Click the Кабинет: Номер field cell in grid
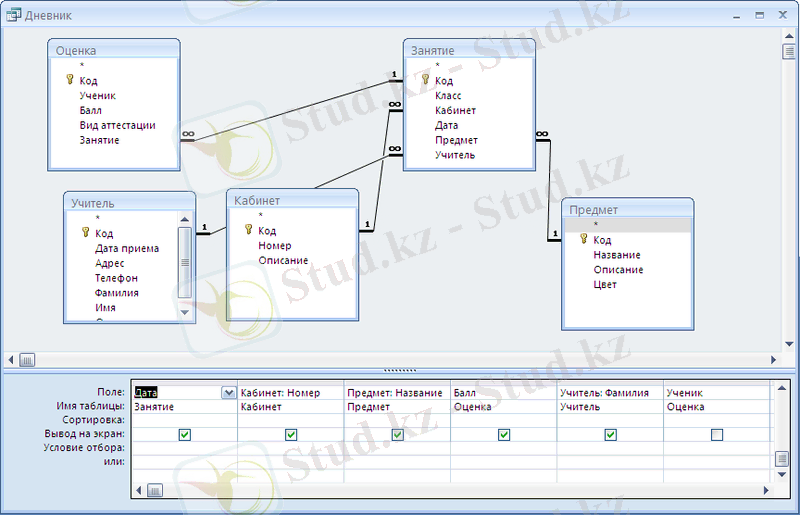This screenshot has width=800, height=515. click(291, 393)
